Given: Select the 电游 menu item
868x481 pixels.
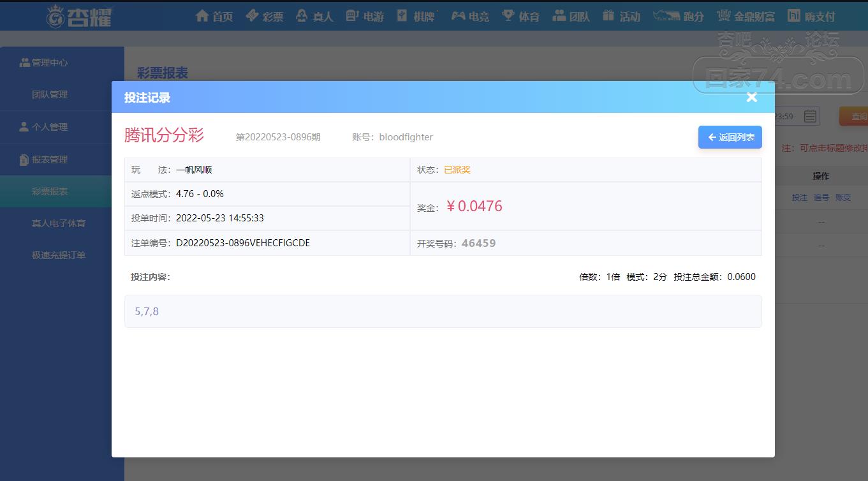Looking at the screenshot, I should 365,16.
